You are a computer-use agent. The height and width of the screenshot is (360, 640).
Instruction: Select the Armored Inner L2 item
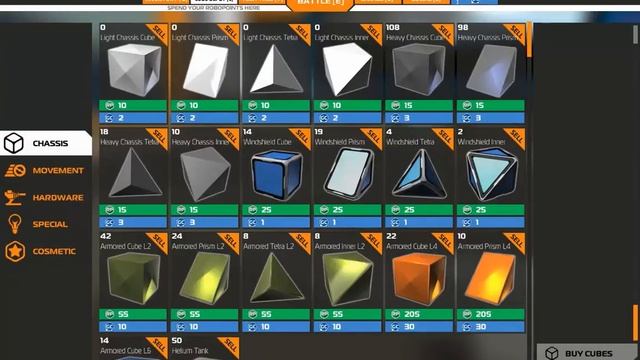pos(347,282)
